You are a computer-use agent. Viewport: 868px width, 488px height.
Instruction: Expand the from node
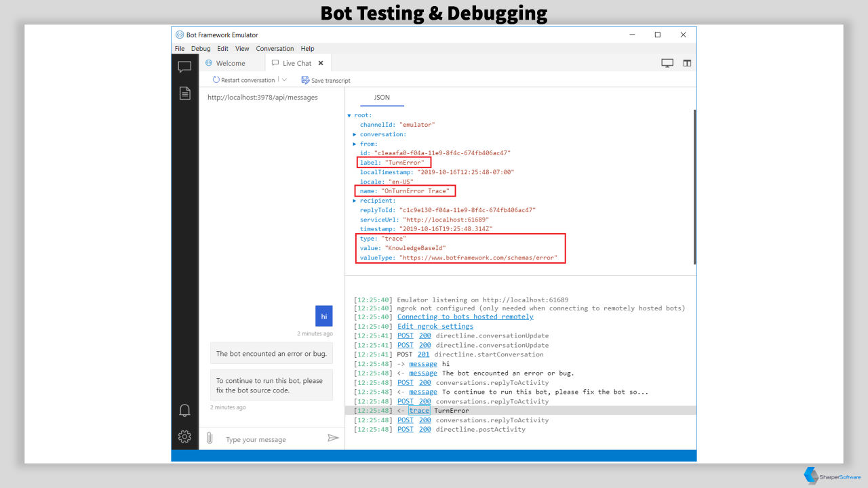(x=355, y=144)
